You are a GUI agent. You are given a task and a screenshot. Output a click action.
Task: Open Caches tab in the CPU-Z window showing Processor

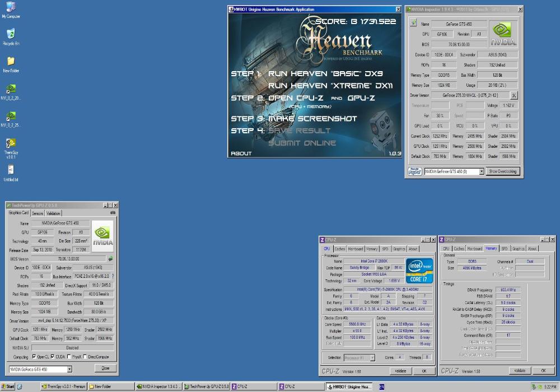point(340,249)
